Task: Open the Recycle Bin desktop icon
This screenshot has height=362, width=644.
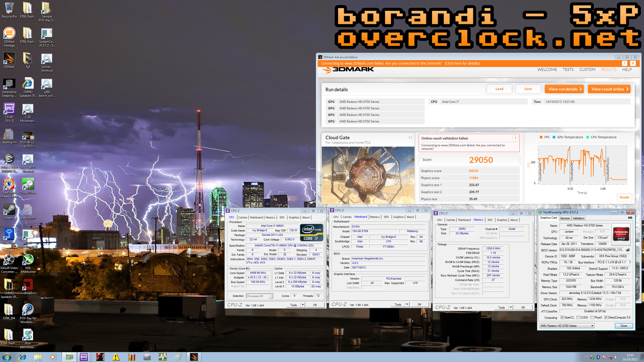Action: coord(9,10)
